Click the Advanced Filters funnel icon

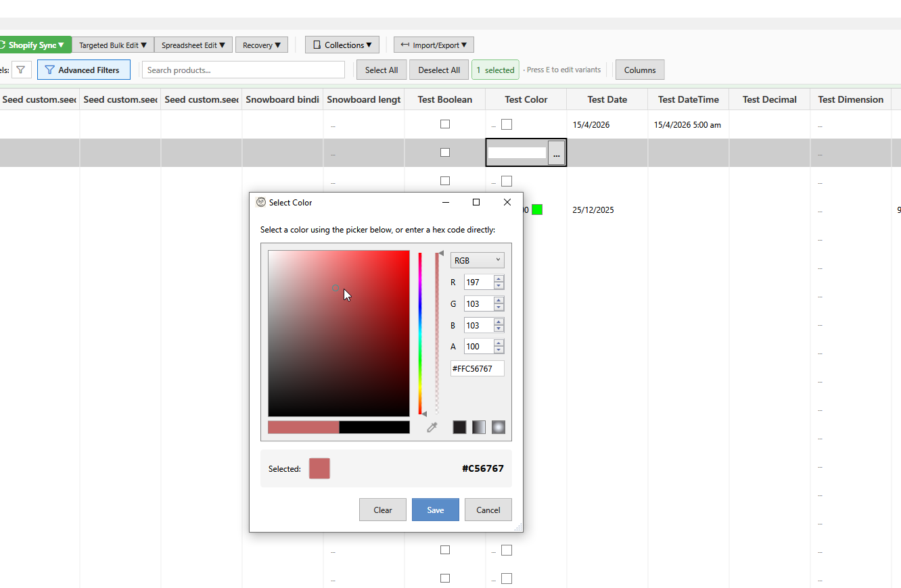49,69
